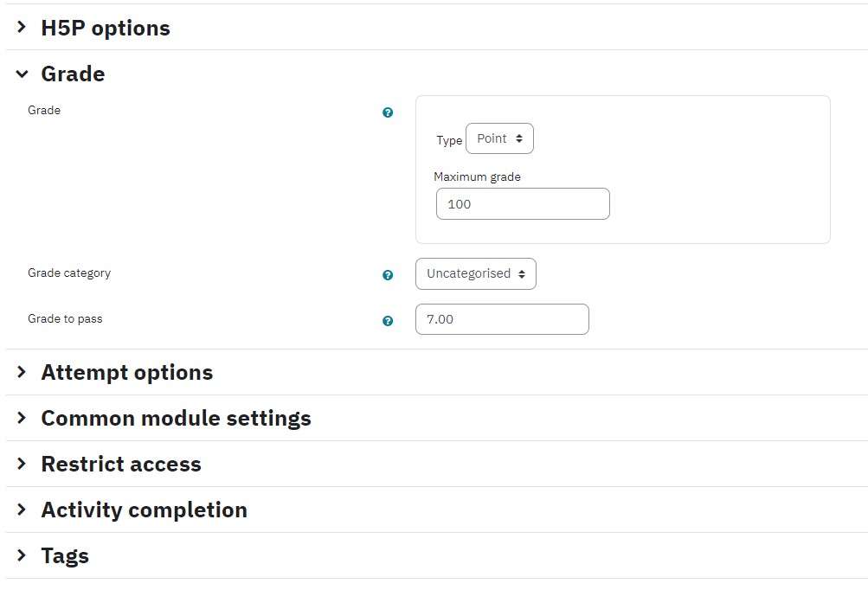Expand the H5P options chevron

(22, 27)
